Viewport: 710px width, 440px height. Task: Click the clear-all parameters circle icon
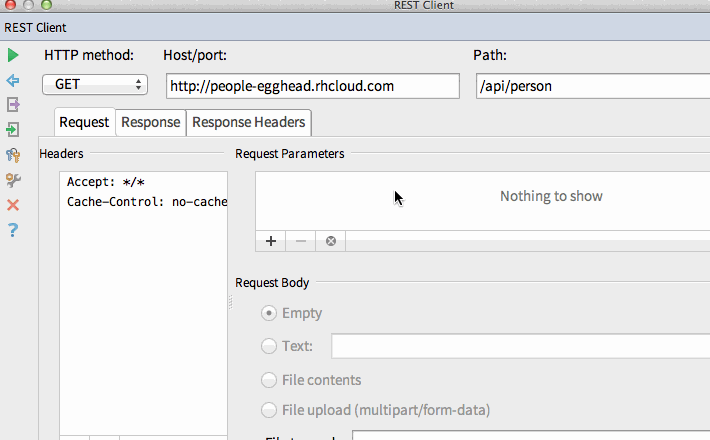pyautogui.click(x=330, y=241)
